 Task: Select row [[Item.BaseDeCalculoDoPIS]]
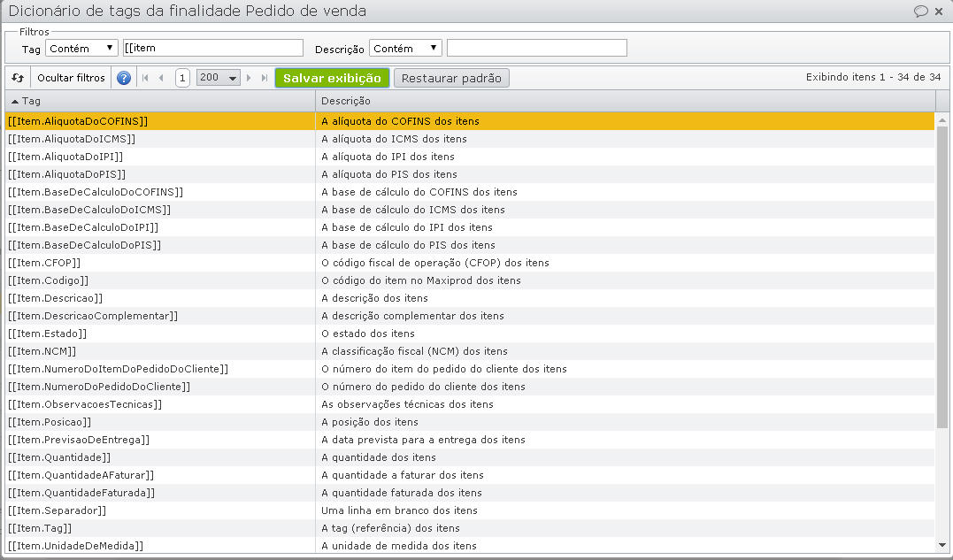pos(470,245)
